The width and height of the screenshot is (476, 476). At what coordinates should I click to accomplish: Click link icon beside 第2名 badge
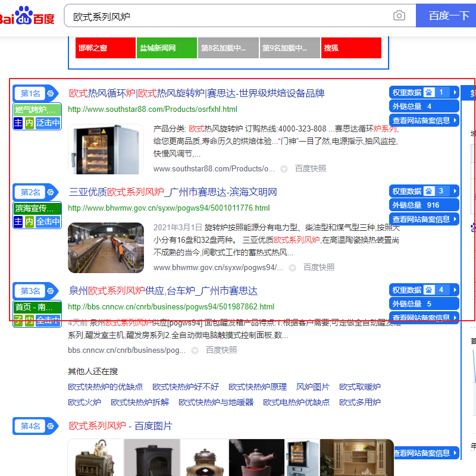click(51, 192)
